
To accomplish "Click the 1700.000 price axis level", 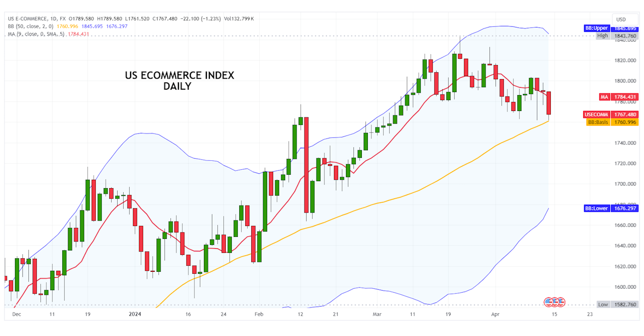I will click(625, 184).
